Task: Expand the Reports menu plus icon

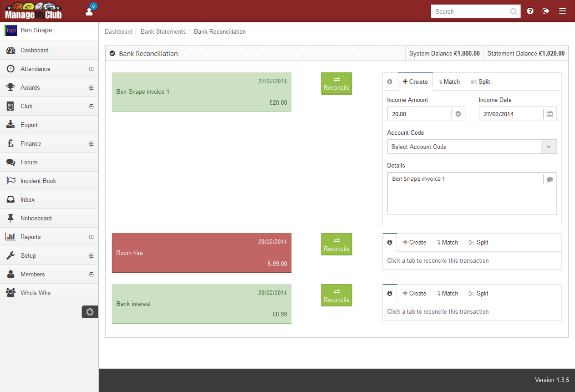Action: point(91,237)
